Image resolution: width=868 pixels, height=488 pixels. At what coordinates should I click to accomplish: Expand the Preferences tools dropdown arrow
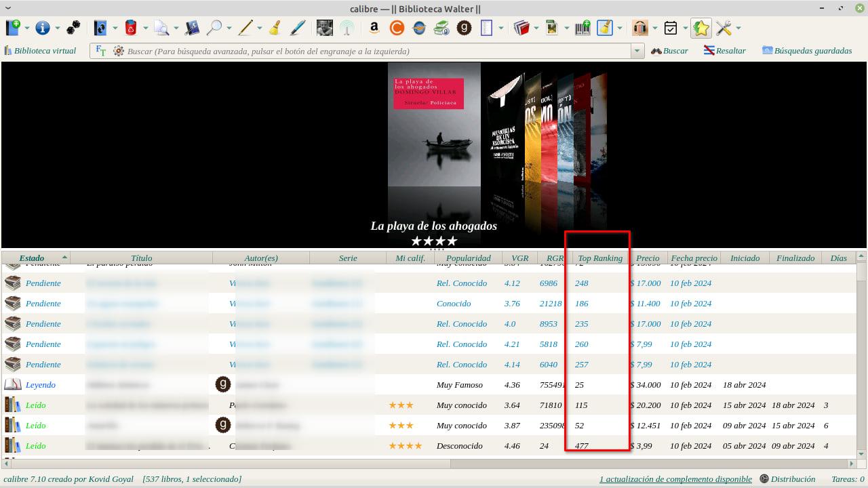point(738,28)
